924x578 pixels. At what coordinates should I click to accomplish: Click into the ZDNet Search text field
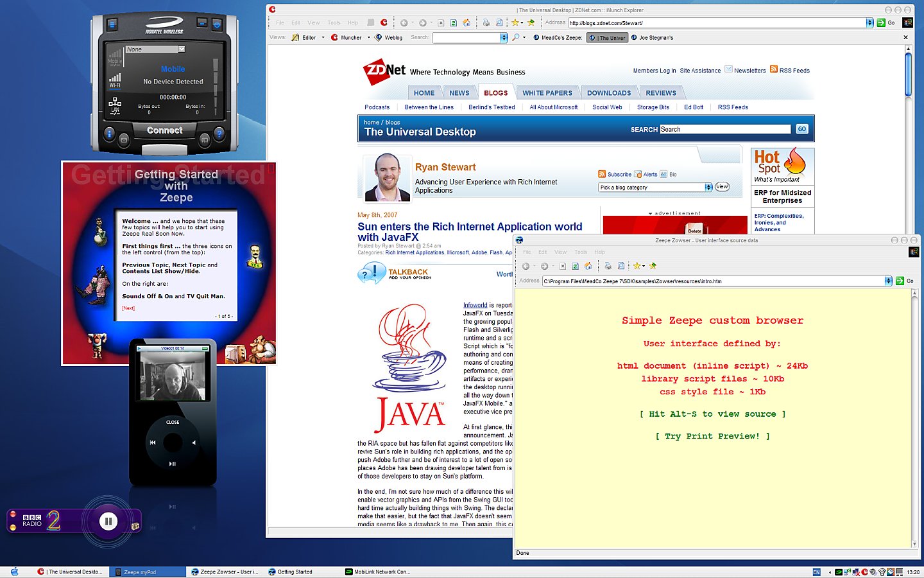[725, 129]
